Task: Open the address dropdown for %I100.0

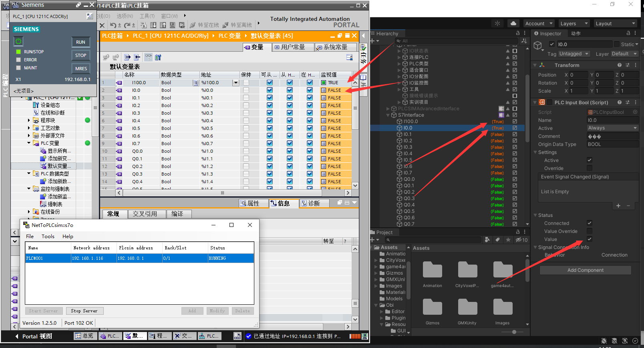Action: (x=236, y=83)
